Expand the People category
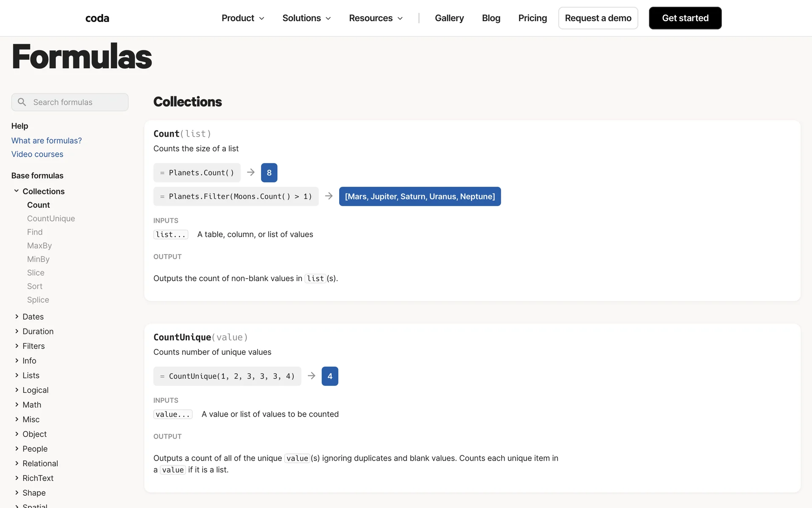812x508 pixels. [x=35, y=449]
